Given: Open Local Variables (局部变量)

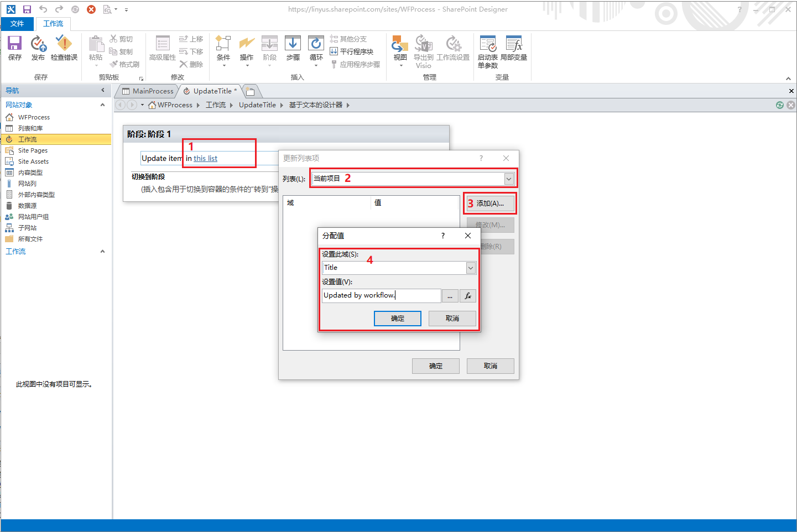Looking at the screenshot, I should click(x=514, y=48).
